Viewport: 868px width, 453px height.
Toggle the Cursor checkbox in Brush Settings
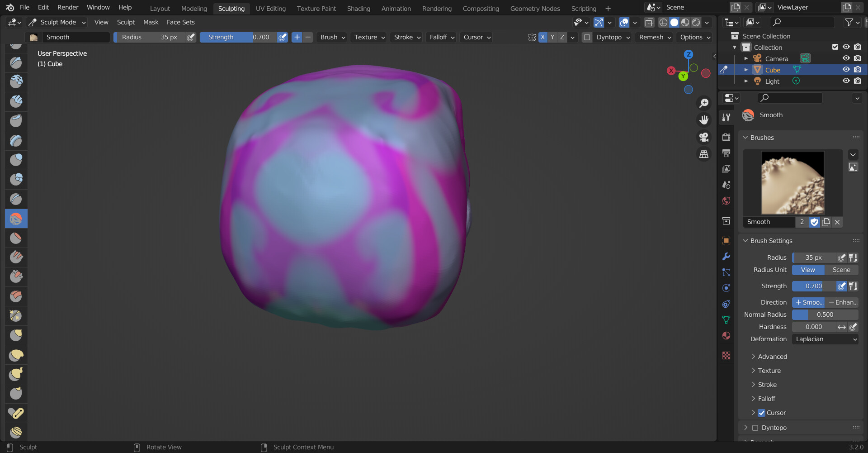[762, 413]
